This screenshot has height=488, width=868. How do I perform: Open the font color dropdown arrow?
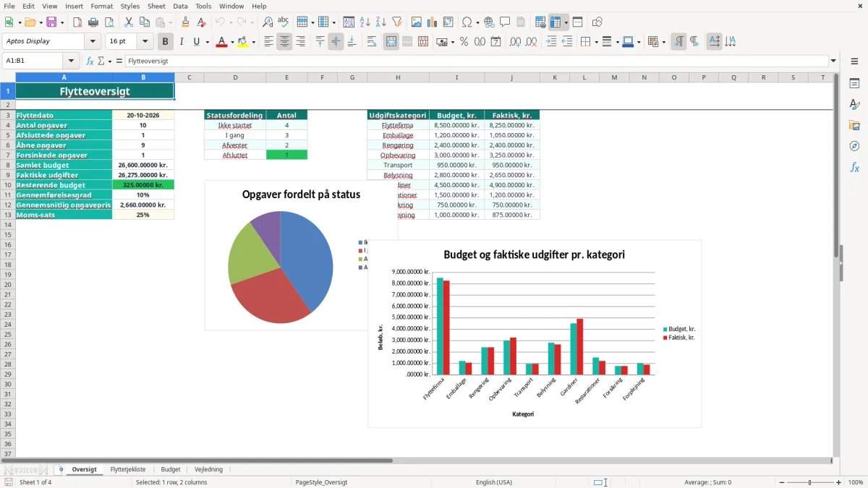231,42
